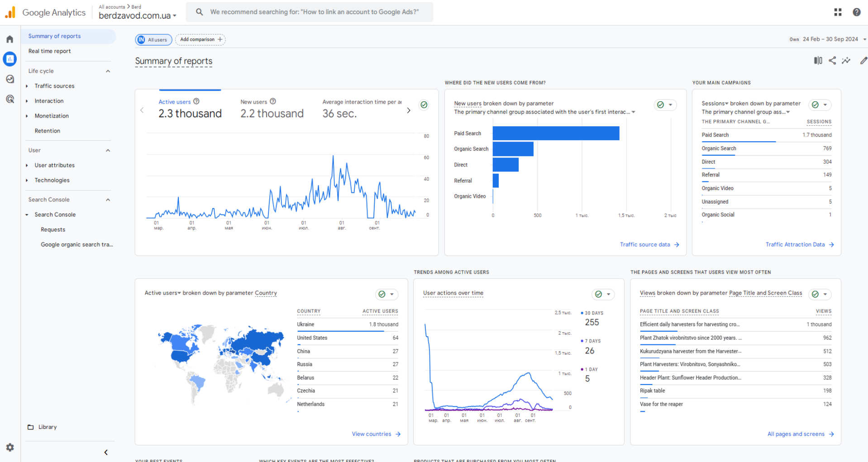Viewport: 868px width, 462px height.
Task: Open All pages and screens link
Action: (801, 434)
